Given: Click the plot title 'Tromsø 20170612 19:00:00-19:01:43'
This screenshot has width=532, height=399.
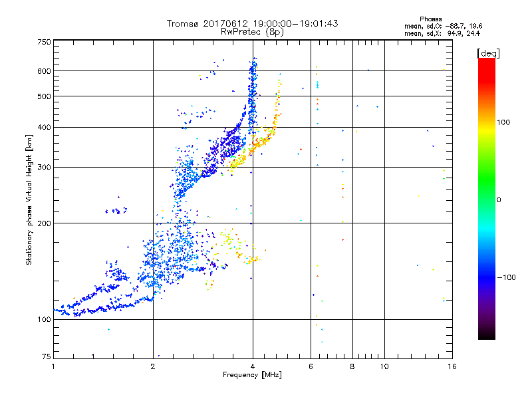Looking at the screenshot, I should point(252,23).
